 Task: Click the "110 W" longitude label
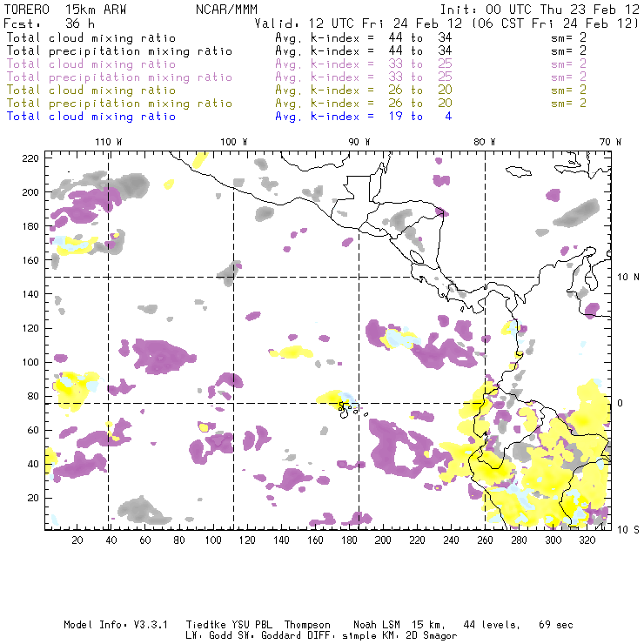pyautogui.click(x=109, y=142)
